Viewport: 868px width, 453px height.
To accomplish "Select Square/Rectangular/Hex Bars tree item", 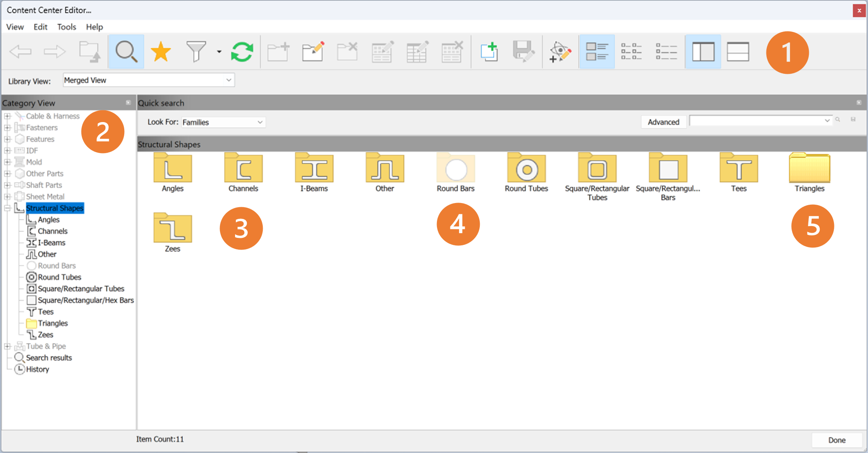I will [86, 300].
